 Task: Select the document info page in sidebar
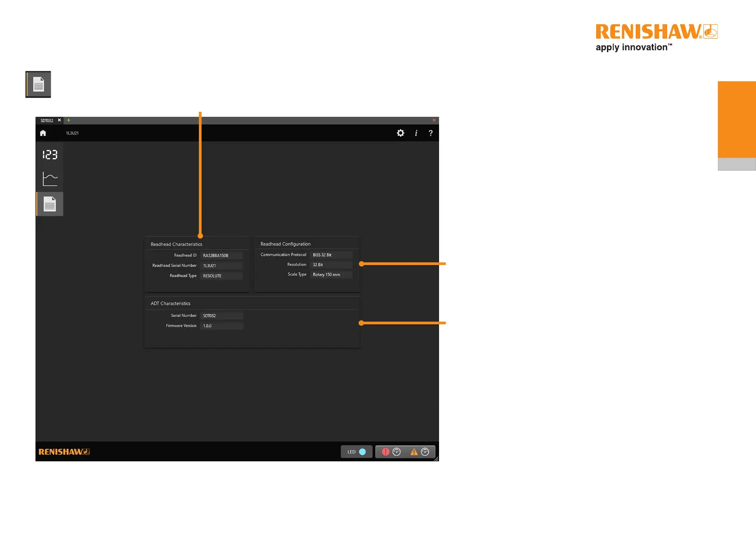(x=50, y=204)
